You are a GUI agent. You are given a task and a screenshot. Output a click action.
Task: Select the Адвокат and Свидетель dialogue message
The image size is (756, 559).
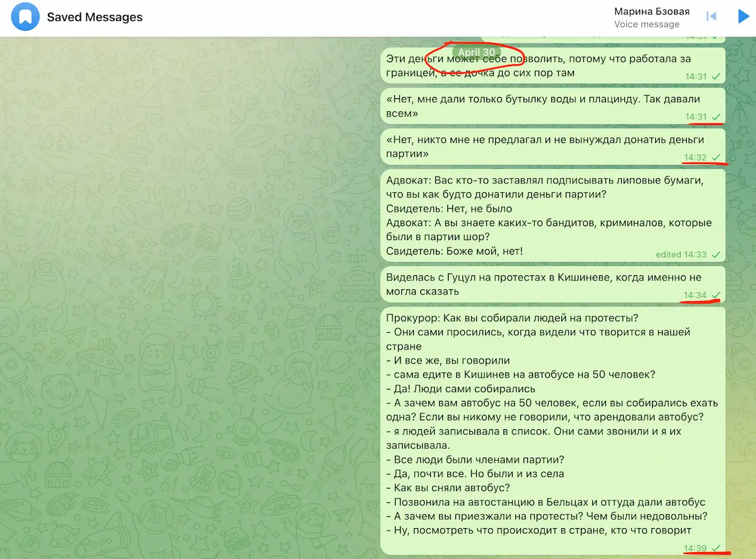tap(553, 215)
